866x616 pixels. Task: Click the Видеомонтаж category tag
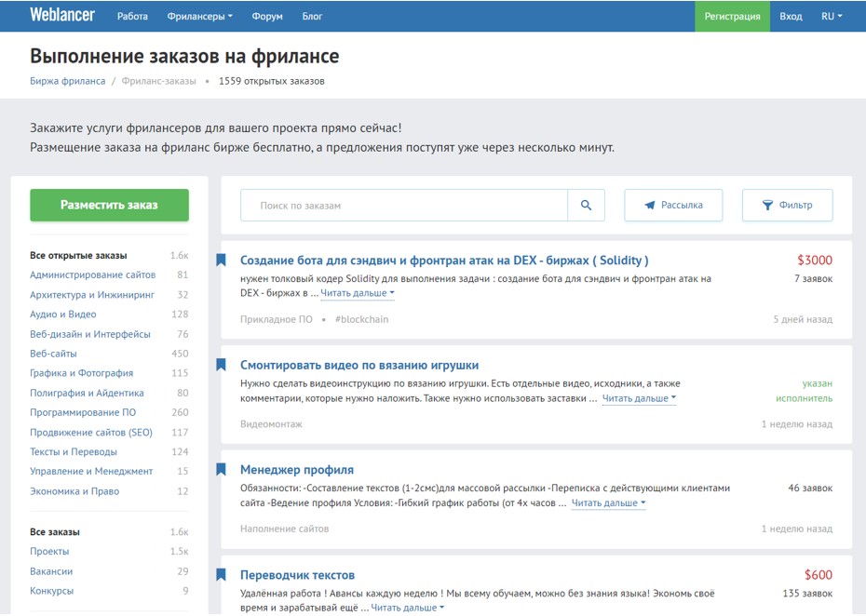(271, 424)
